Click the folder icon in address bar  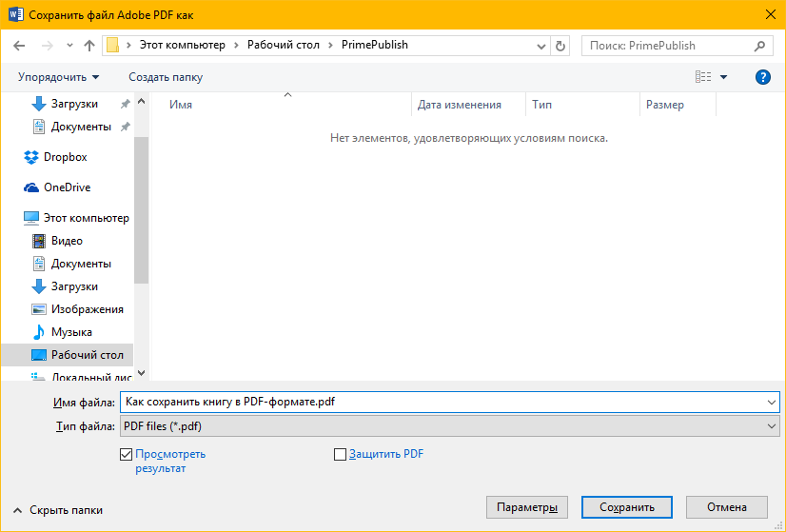coord(113,45)
